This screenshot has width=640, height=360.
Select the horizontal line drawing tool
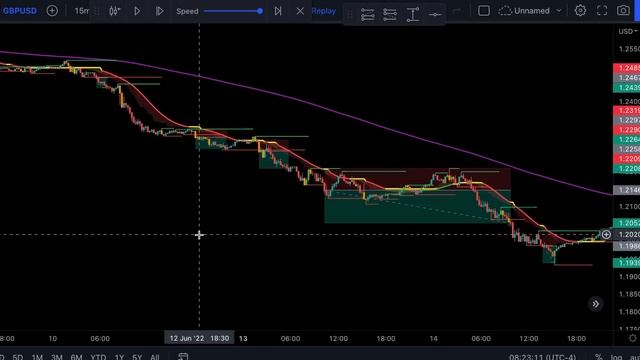point(435,15)
